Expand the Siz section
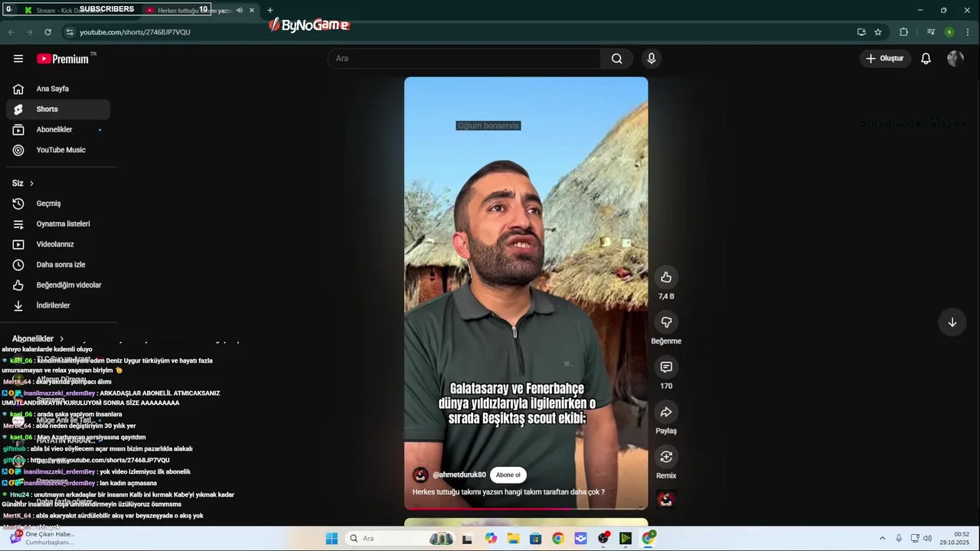Viewport: 980px width, 551px height. [x=23, y=183]
